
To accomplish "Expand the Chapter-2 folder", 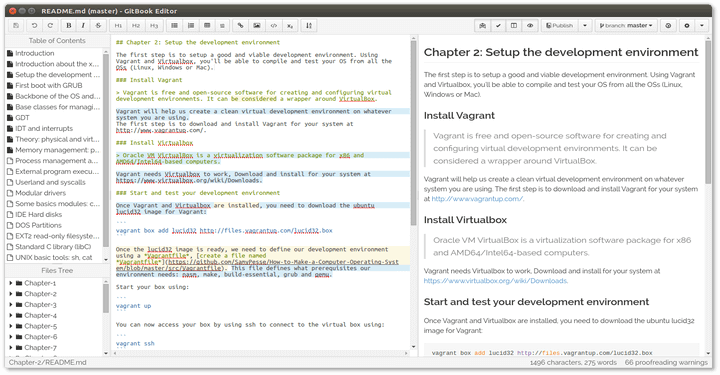I will [x=11, y=294].
